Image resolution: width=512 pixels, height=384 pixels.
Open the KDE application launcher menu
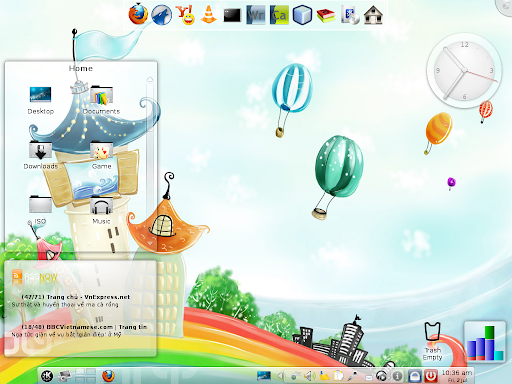[x=47, y=376]
